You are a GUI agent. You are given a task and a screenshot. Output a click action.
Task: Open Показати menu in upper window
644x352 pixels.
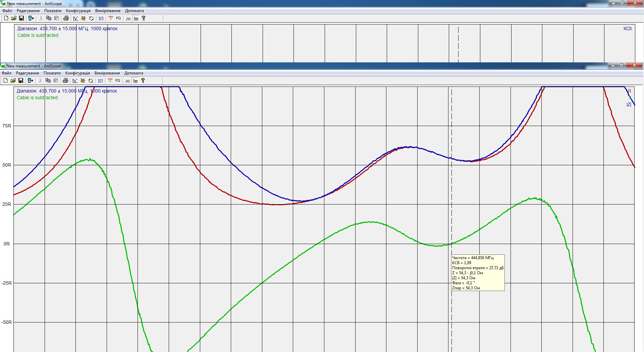[x=53, y=11]
